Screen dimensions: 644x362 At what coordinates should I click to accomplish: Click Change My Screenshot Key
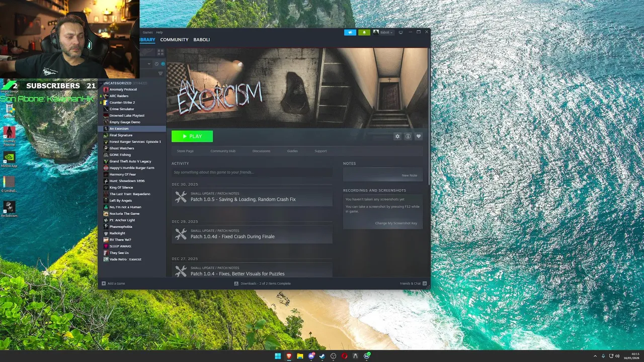click(396, 223)
